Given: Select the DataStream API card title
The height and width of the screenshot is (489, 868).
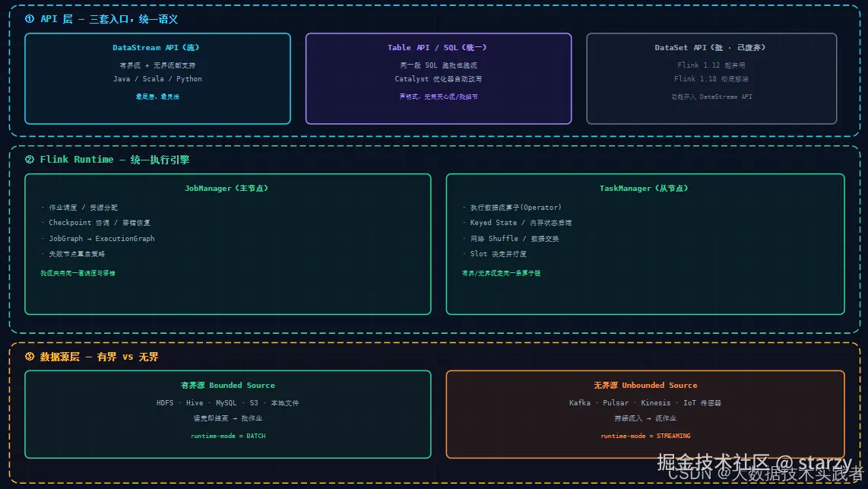Looking at the screenshot, I should (156, 48).
